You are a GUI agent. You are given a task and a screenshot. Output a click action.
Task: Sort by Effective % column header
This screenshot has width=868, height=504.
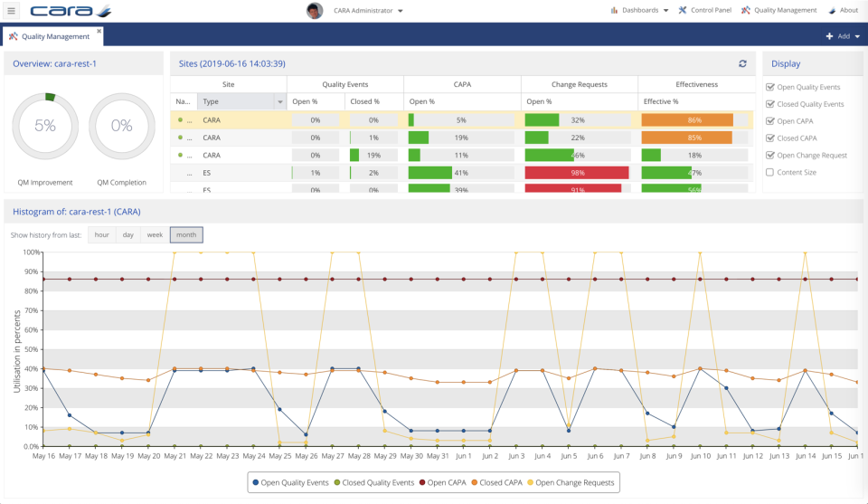click(696, 101)
